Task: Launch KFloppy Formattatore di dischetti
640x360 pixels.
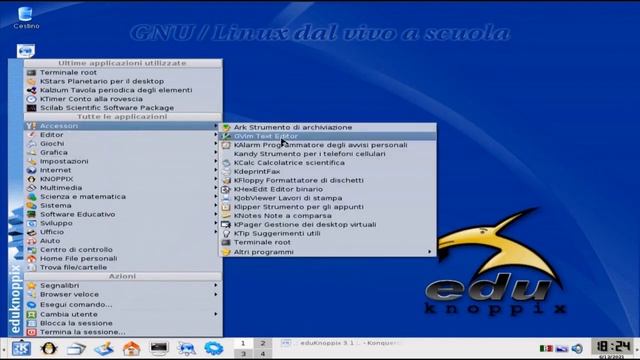Action: [328, 180]
